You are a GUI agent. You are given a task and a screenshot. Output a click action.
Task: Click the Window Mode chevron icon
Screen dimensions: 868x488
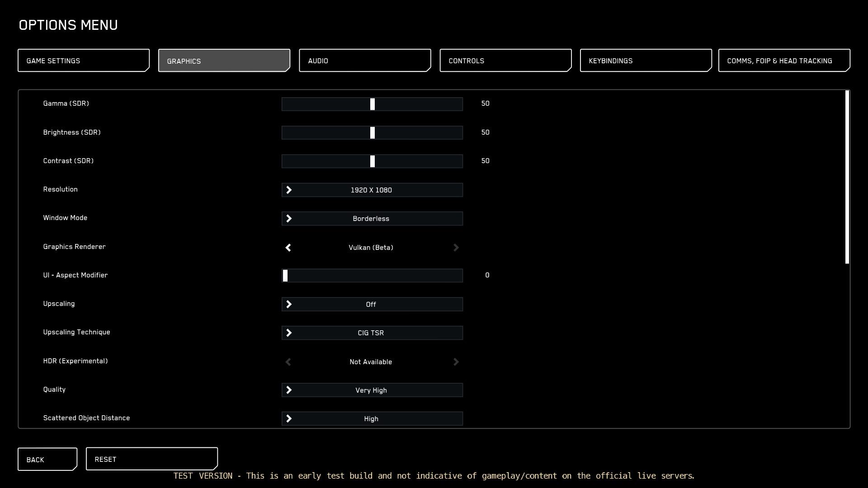[x=289, y=219]
